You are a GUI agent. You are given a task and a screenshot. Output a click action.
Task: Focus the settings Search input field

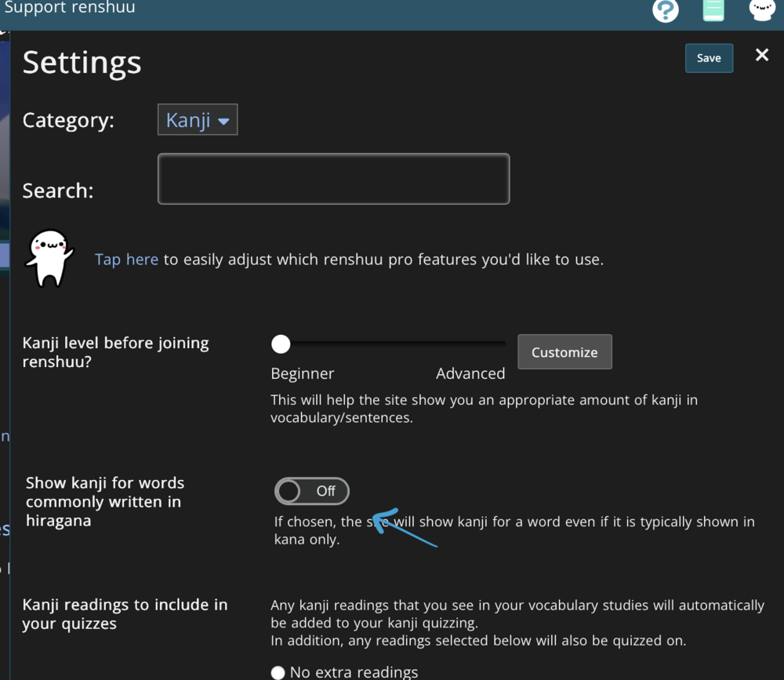point(333,179)
